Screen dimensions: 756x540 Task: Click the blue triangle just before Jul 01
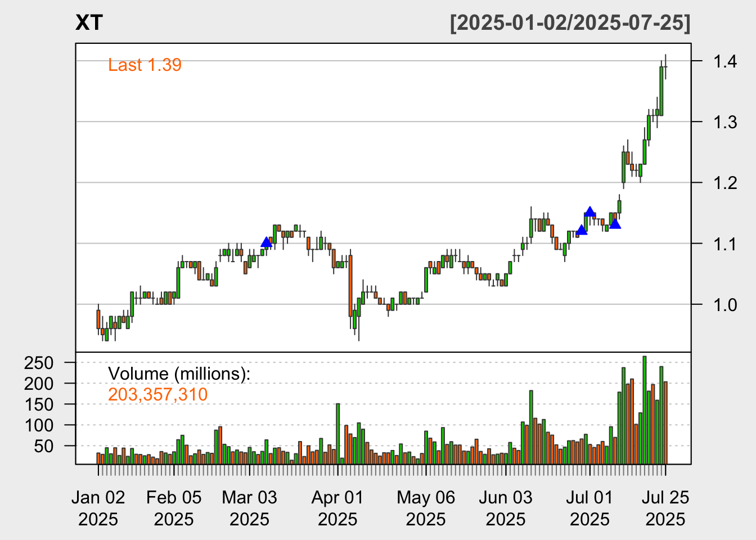tap(582, 230)
